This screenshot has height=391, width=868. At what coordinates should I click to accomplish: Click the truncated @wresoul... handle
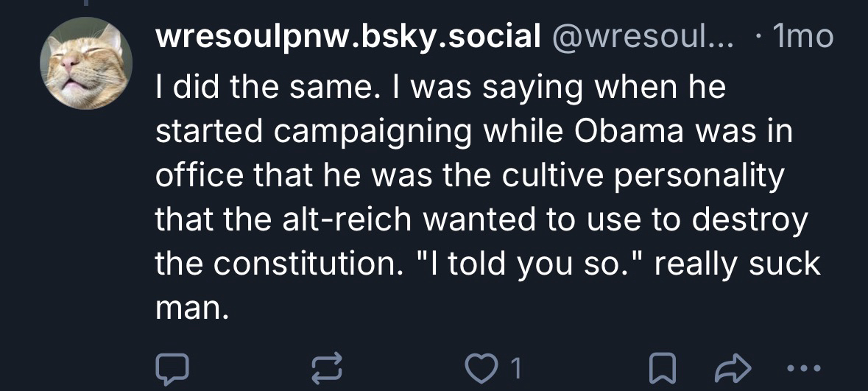coord(638,36)
